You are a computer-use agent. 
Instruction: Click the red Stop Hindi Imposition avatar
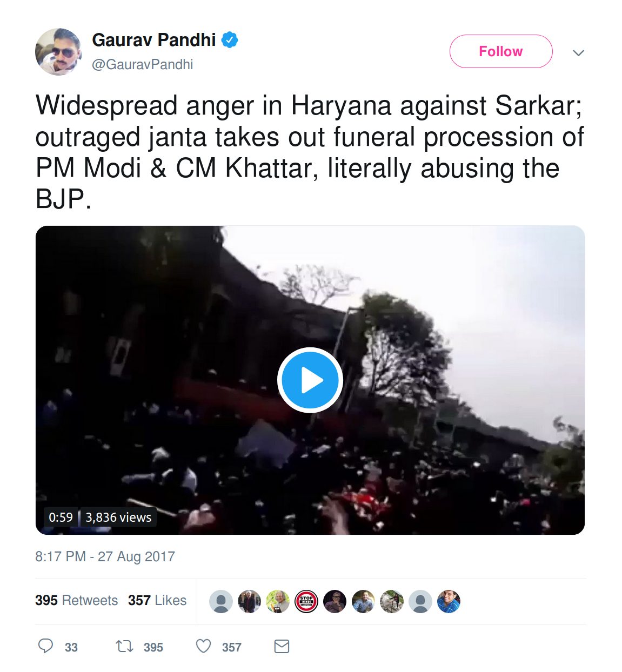tap(306, 601)
